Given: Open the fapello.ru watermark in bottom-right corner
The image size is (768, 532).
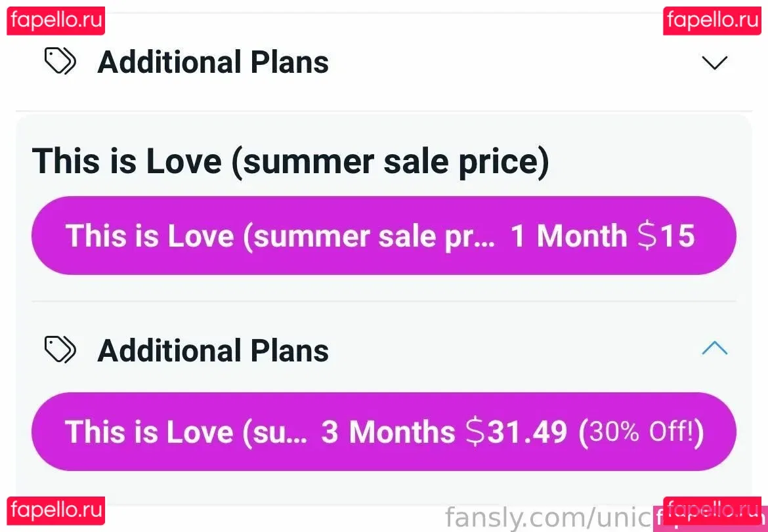Looking at the screenshot, I should coord(713,510).
